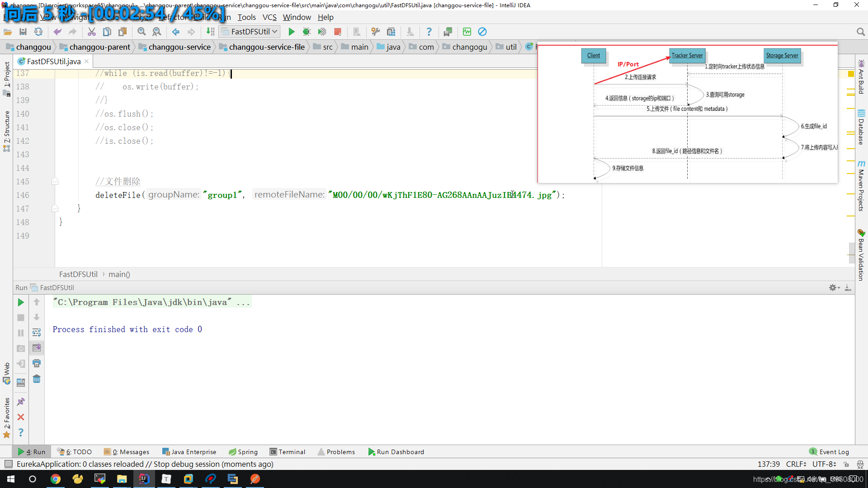The image size is (868, 488).
Task: Clear console with trash icon
Action: [37, 379]
